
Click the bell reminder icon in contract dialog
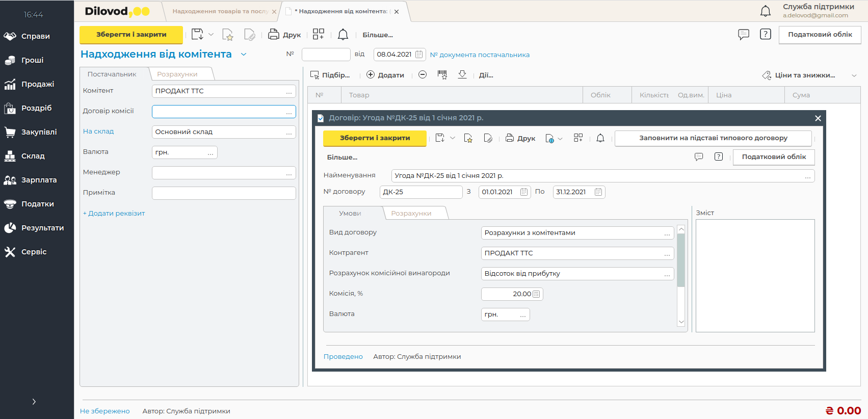[x=600, y=138]
